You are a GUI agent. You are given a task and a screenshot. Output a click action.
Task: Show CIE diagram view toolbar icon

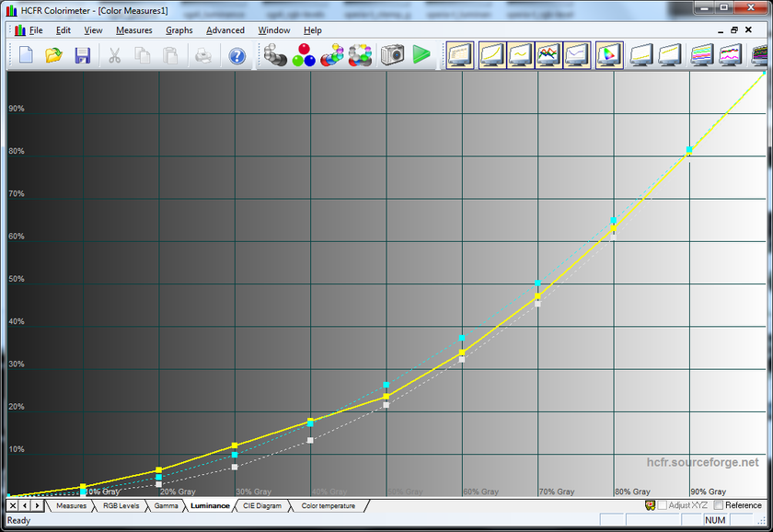[608, 54]
